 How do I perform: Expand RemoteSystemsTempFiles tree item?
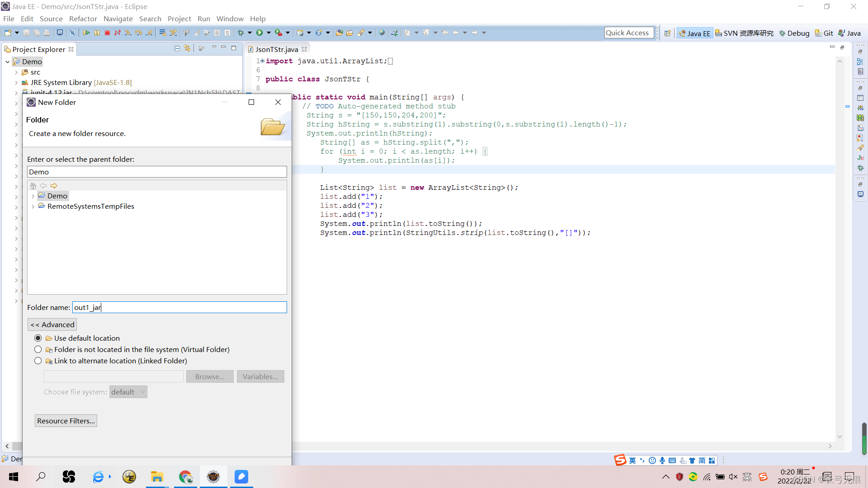click(33, 206)
